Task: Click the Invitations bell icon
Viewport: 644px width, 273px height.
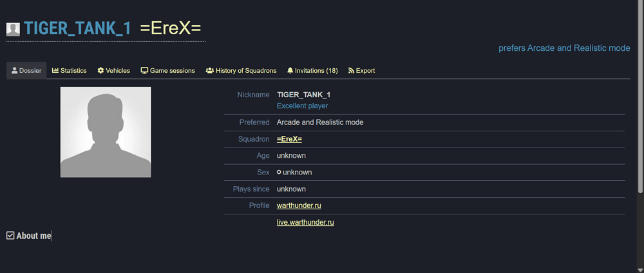Action: pos(290,71)
